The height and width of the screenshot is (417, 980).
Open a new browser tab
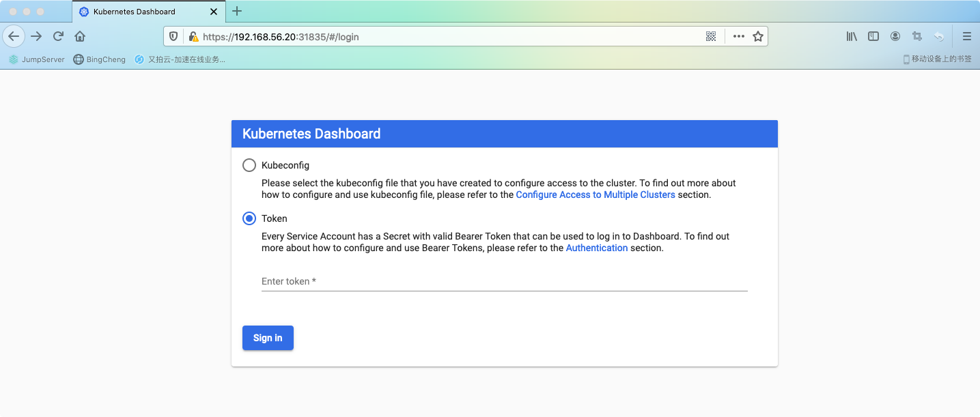point(237,11)
